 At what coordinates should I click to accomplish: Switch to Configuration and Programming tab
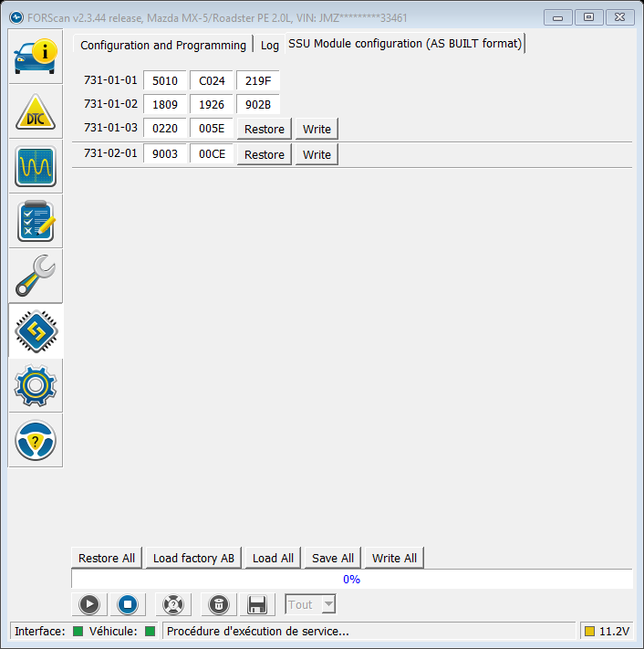(x=163, y=45)
